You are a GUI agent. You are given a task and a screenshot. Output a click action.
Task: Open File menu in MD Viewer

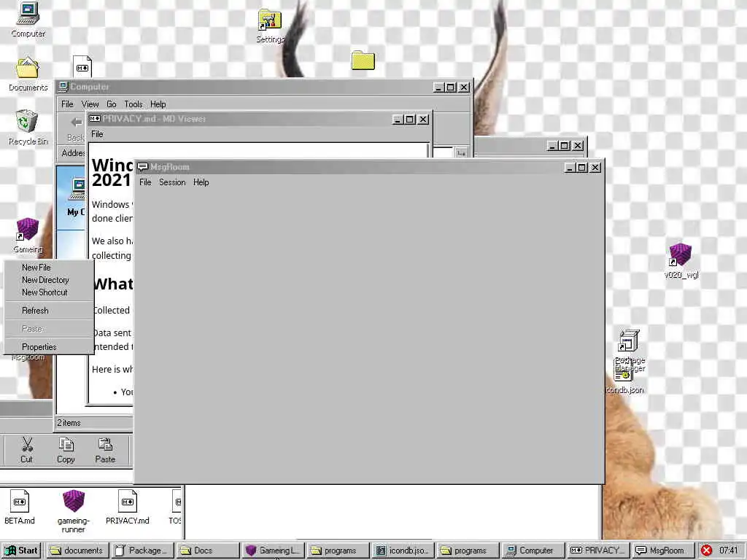pos(97,134)
